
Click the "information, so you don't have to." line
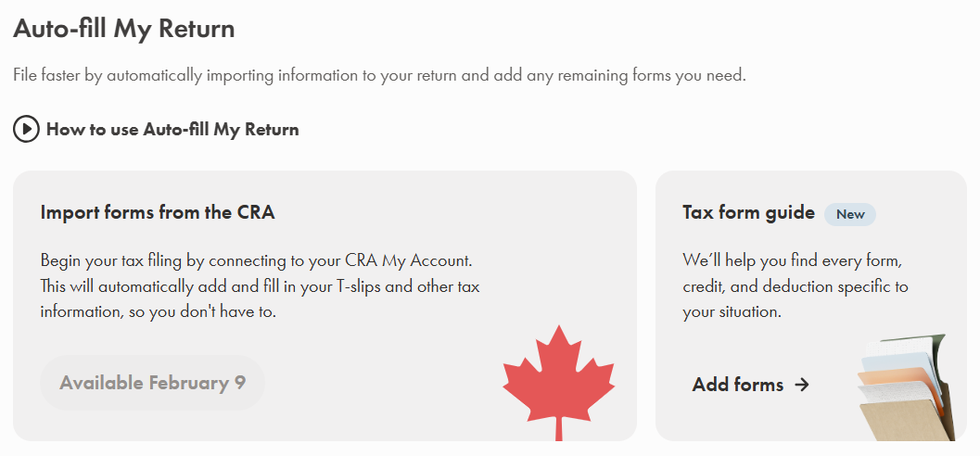[158, 312]
